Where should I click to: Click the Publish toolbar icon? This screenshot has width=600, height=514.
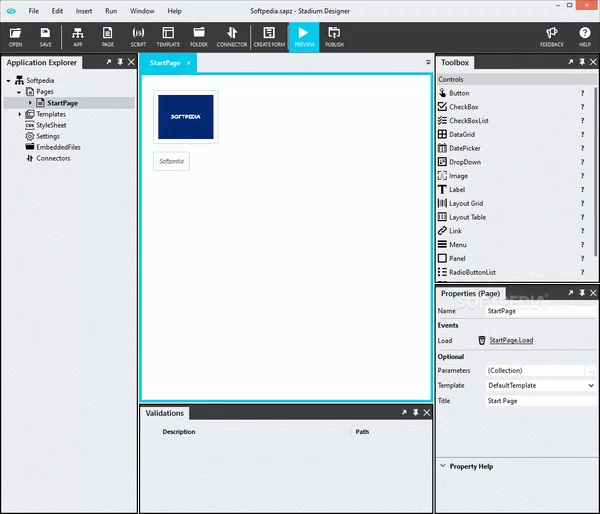click(x=334, y=37)
